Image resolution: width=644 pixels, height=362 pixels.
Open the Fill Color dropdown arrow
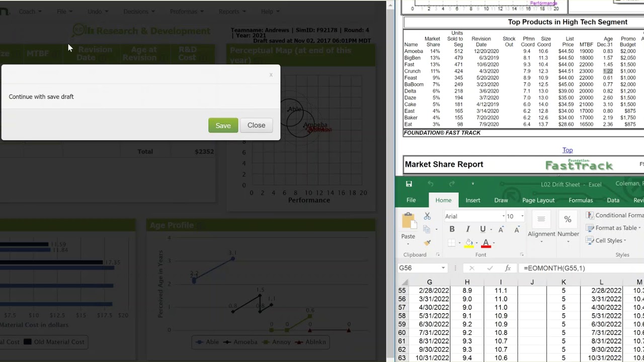pos(477,243)
